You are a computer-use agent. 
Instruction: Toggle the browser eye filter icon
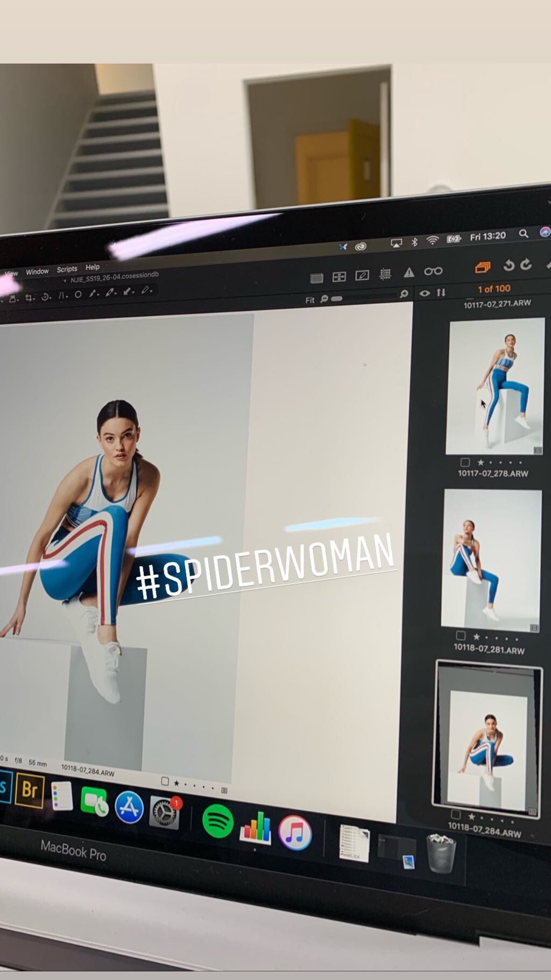(x=425, y=293)
